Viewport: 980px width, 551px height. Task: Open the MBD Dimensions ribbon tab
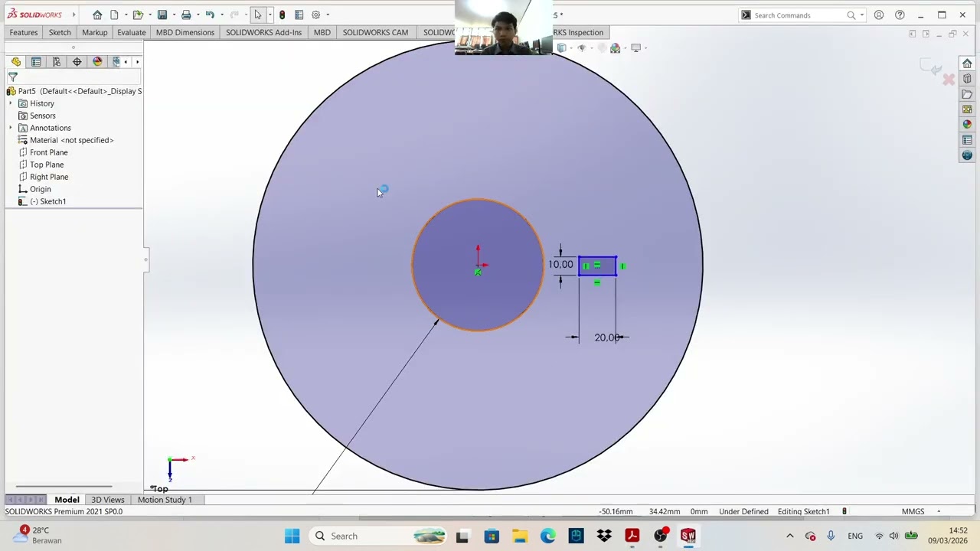pyautogui.click(x=185, y=32)
